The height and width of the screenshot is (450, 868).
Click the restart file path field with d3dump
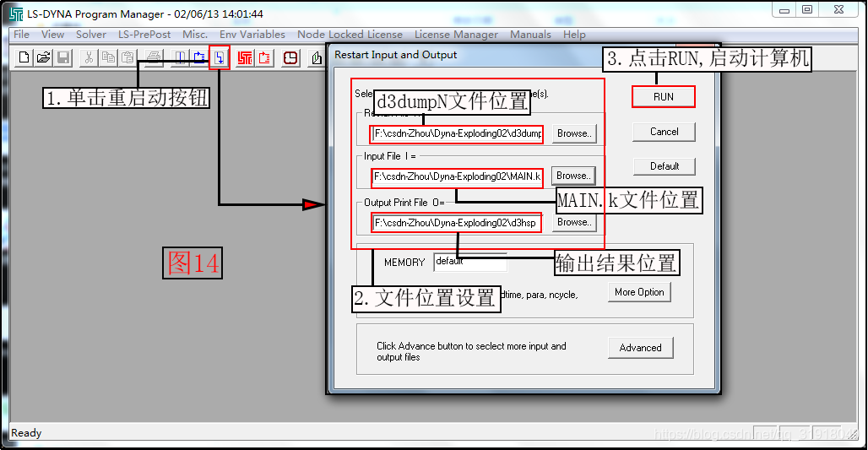point(457,134)
